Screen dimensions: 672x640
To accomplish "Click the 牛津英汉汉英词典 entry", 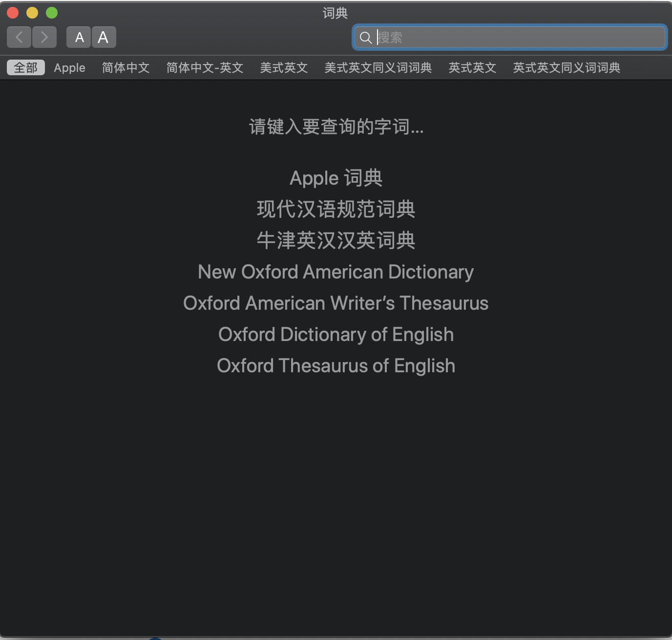I will coord(336,240).
